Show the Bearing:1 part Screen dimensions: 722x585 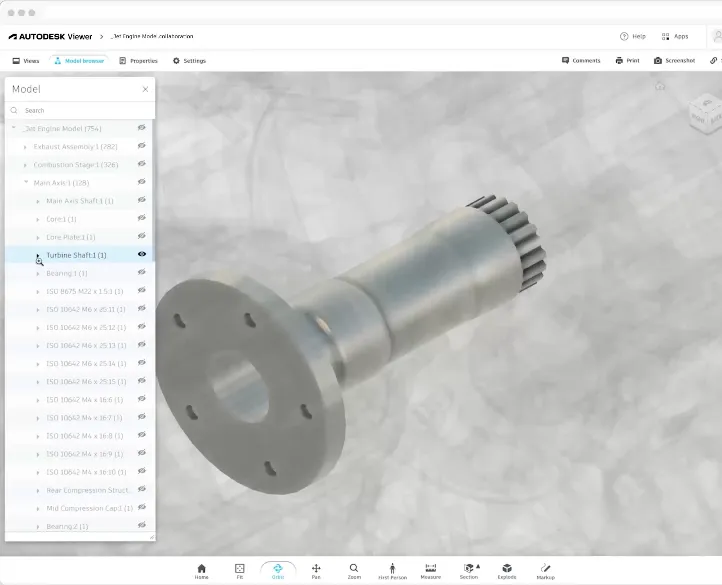coord(142,272)
